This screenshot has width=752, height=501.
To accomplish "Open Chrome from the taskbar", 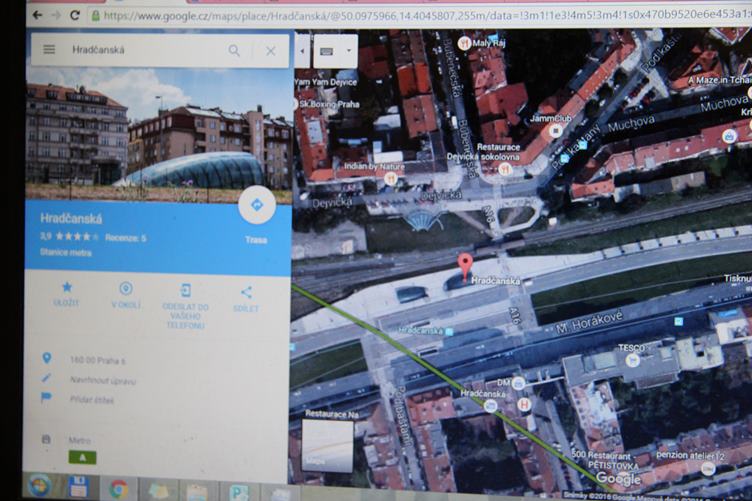I will (x=119, y=489).
